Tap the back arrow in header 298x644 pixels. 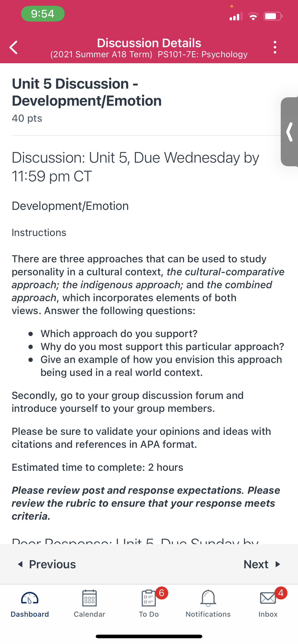point(13,47)
